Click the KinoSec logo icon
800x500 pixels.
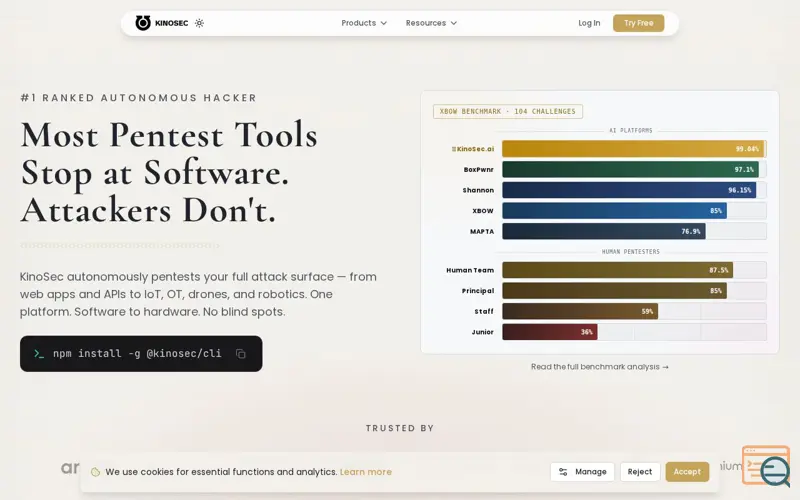click(143, 23)
